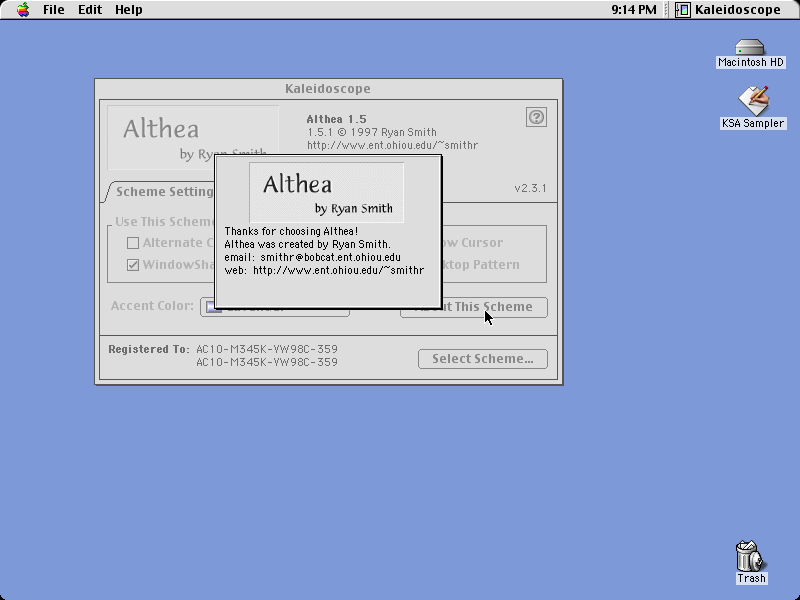
Task: Click the Kaleidoscope window title bar
Action: click(x=329, y=89)
